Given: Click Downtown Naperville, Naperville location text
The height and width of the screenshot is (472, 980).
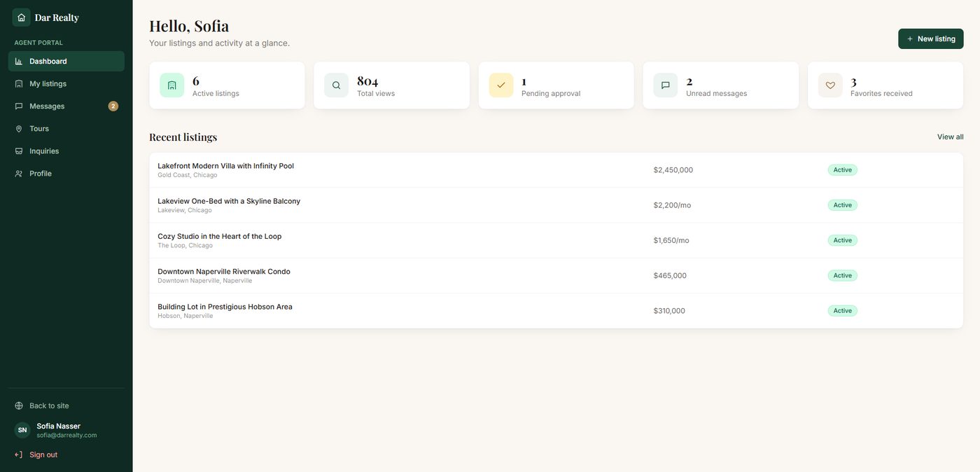Looking at the screenshot, I should click(x=205, y=281).
